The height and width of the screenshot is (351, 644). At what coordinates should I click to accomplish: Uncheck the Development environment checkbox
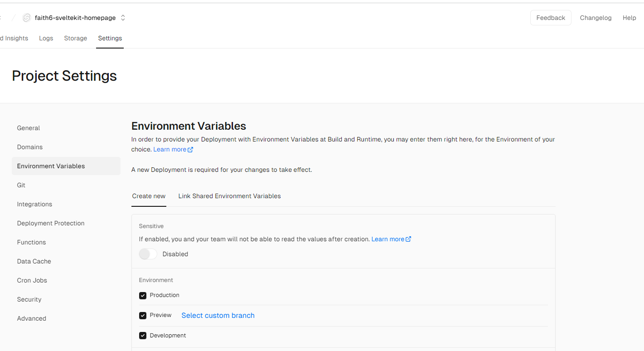point(143,336)
